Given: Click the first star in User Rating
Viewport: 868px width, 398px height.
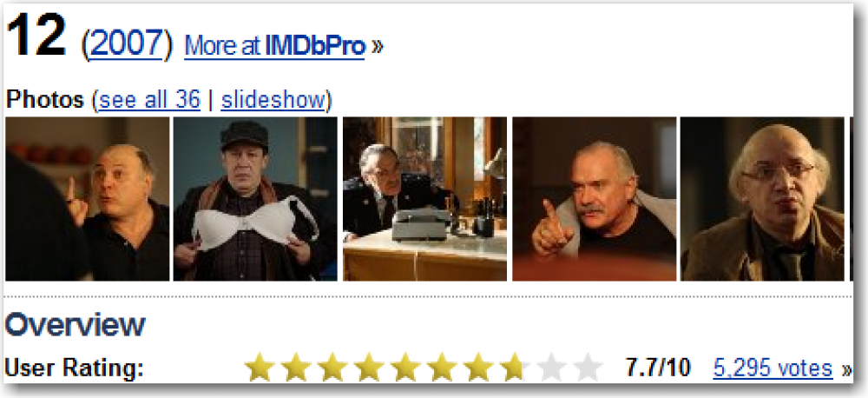Looking at the screenshot, I should [x=258, y=367].
